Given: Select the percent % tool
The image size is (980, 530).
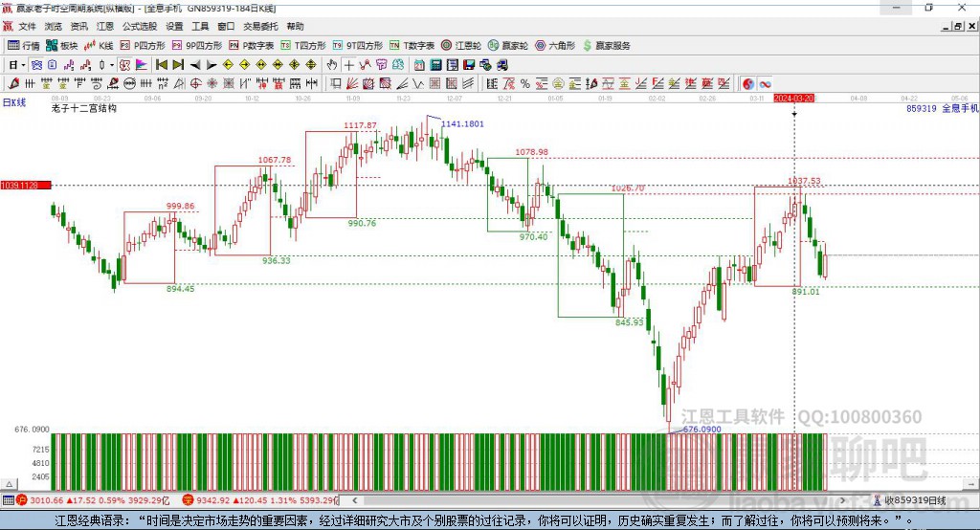Looking at the screenshot, I should tap(525, 83).
